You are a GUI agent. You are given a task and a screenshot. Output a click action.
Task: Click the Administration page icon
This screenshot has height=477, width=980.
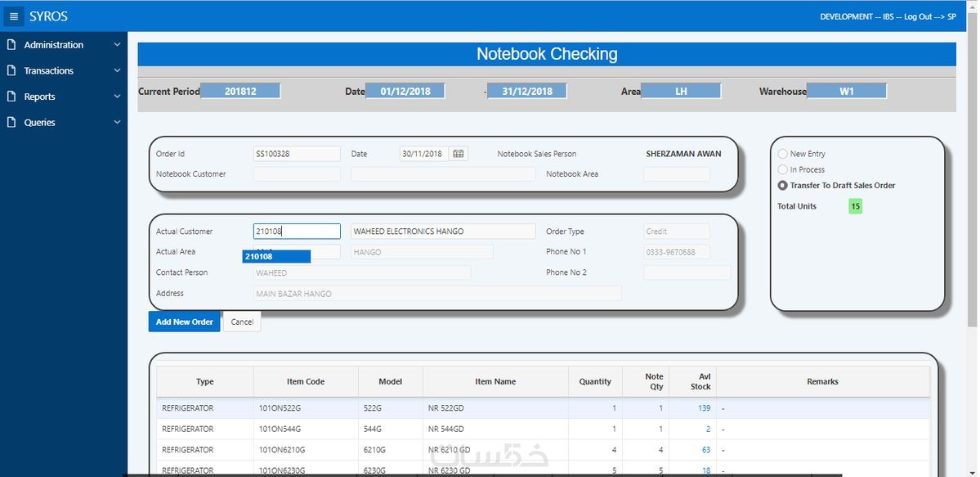tap(11, 44)
